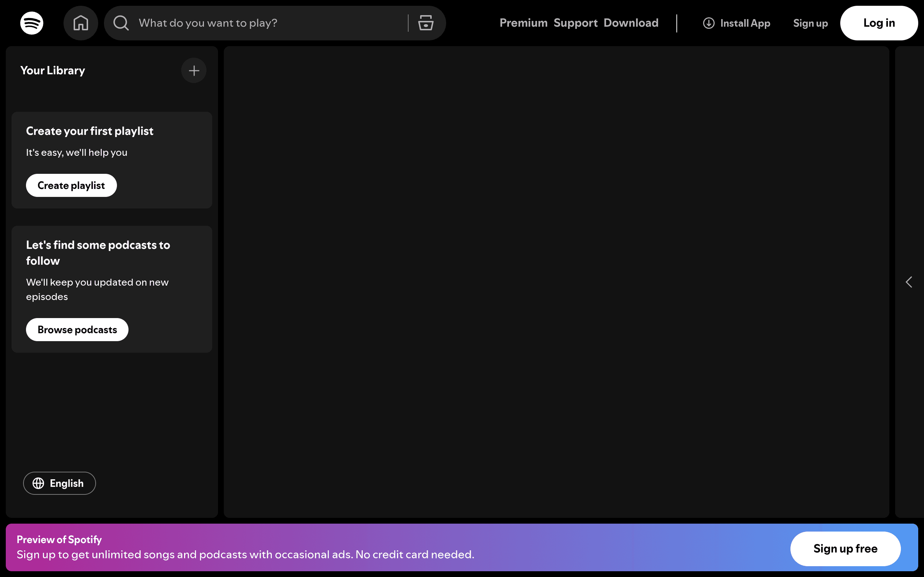Go to Home via house icon
The width and height of the screenshot is (924, 577).
click(x=80, y=23)
